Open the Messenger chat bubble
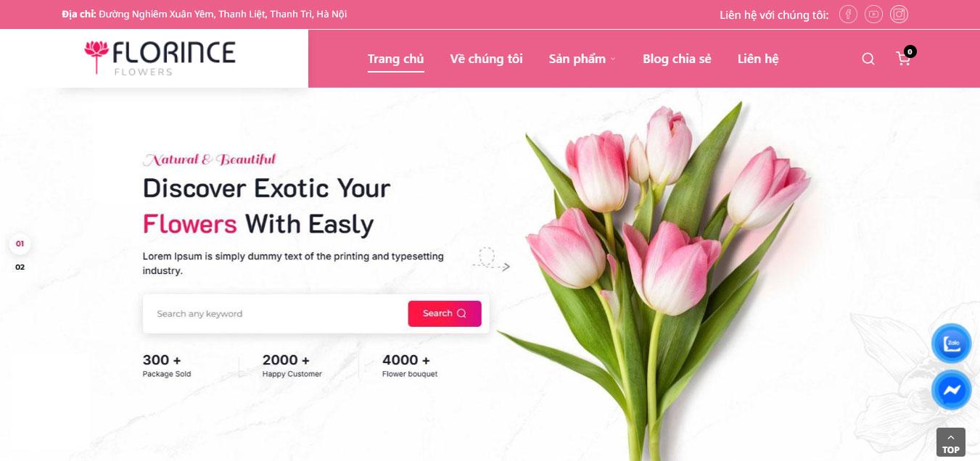Screen dimensions: 980x461 click(951, 390)
